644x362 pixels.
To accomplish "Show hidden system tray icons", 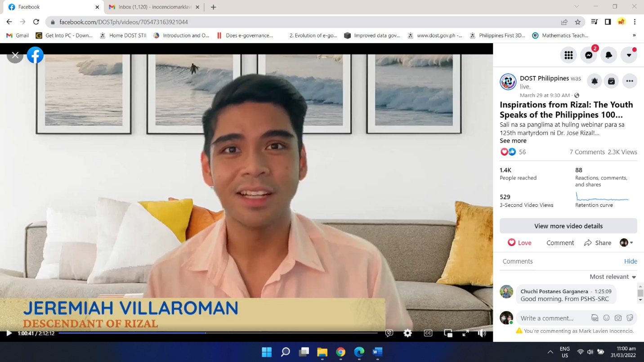I will 550,352.
